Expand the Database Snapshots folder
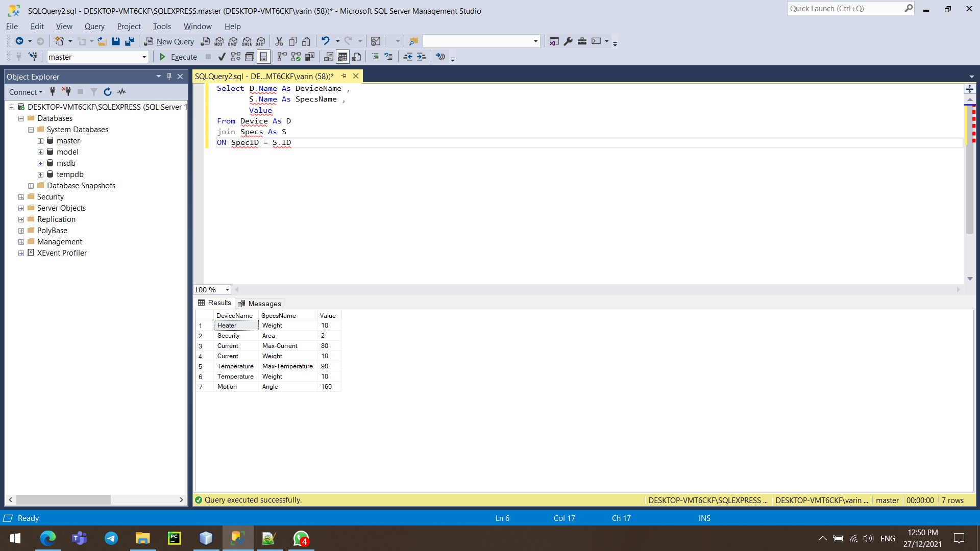 point(31,186)
